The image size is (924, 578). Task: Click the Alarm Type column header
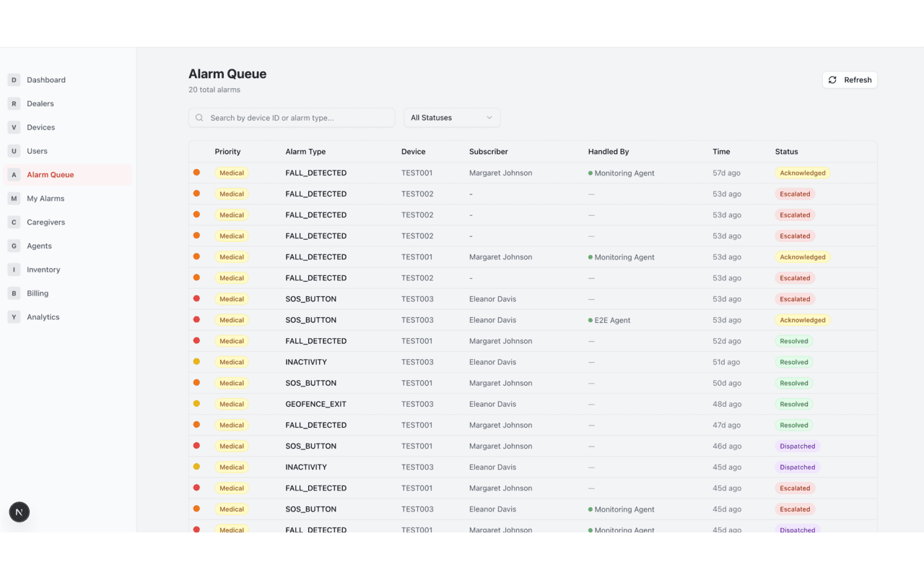305,152
